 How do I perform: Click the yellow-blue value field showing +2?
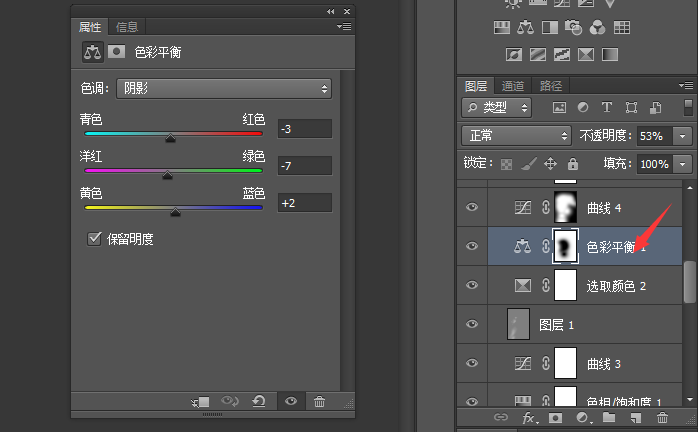click(305, 203)
